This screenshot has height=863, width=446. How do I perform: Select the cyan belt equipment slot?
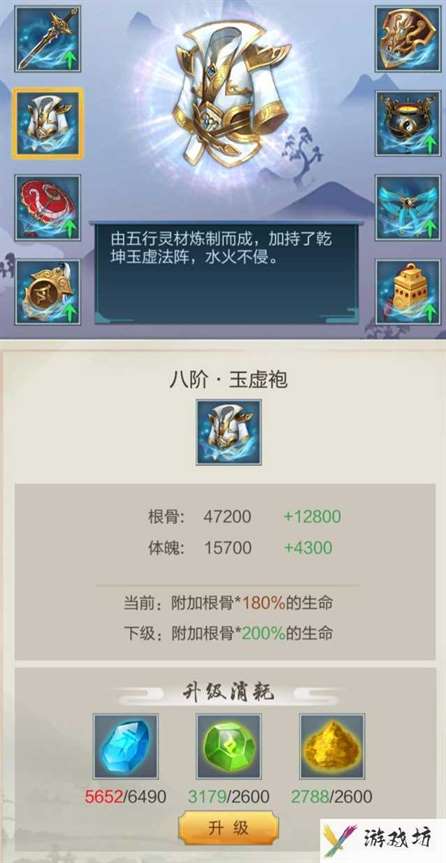408,207
